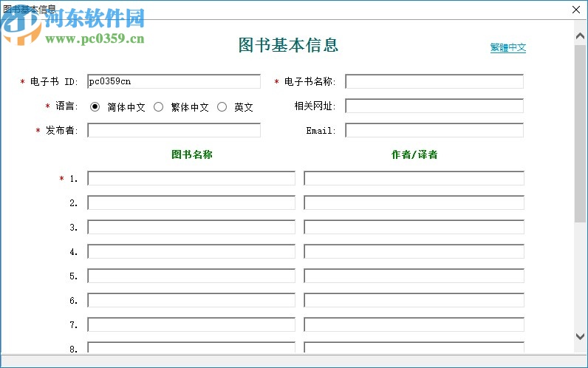Focus the row 6 图书名称 field
This screenshot has width=588, height=368.
pyautogui.click(x=191, y=300)
